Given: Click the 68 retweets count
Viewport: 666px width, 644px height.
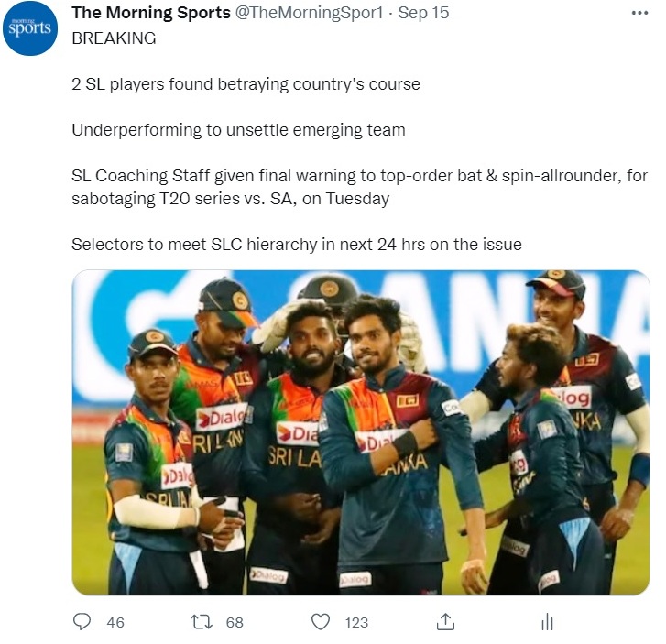Looking at the screenshot, I should pyautogui.click(x=235, y=622).
